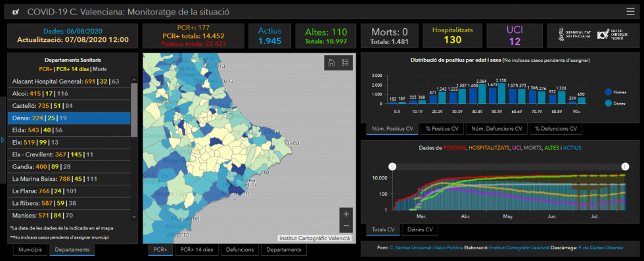Click the PCR+ totals: 14.452 value
This screenshot has height=261, width=644.
pos(193,36)
